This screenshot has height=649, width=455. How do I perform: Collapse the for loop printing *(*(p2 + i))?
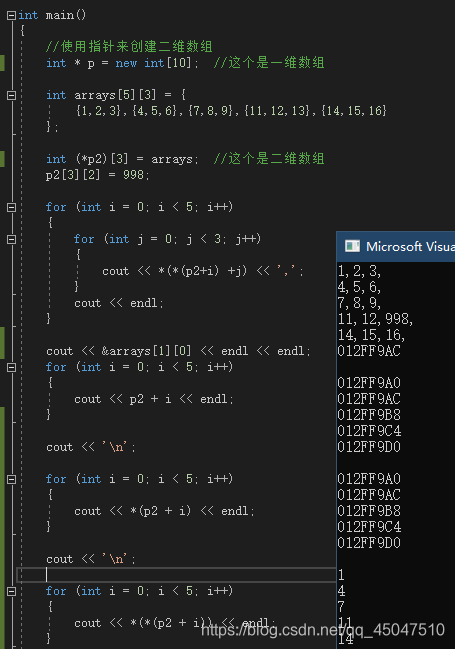[12, 591]
